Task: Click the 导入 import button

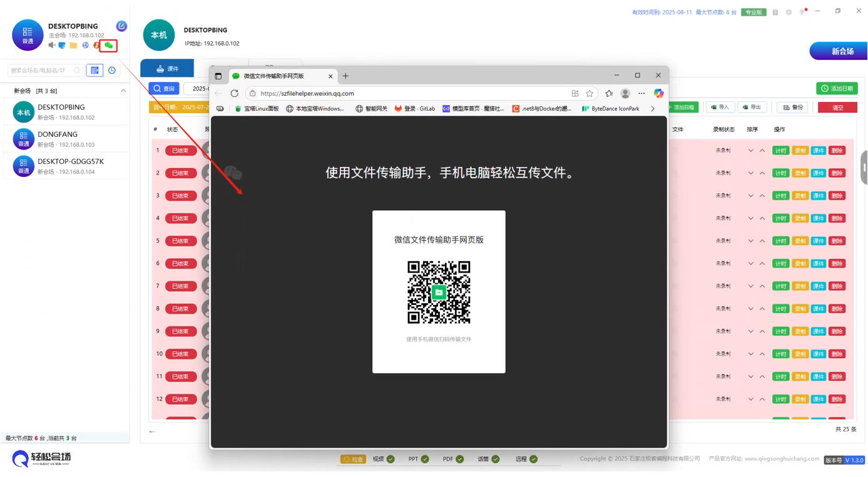Action: pyautogui.click(x=720, y=108)
